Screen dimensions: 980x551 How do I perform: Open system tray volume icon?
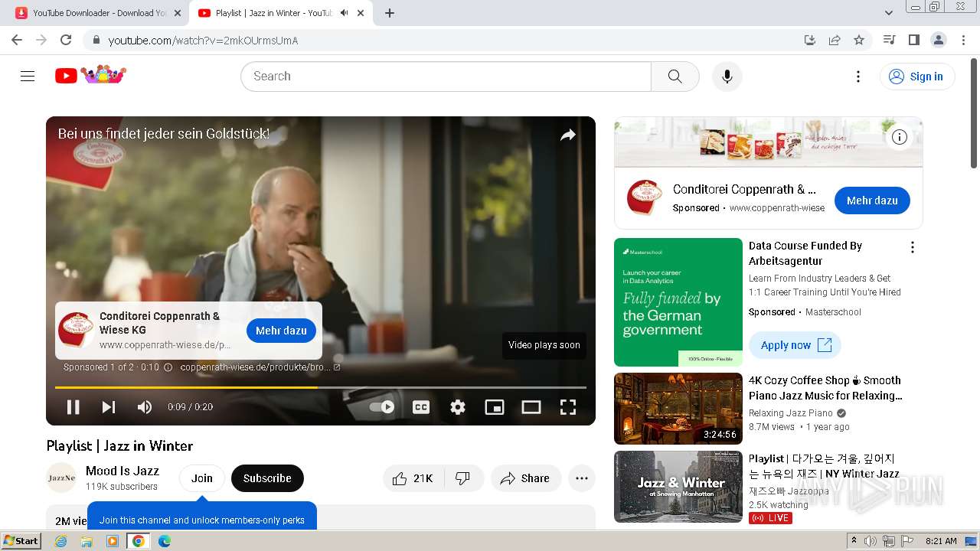[x=871, y=541]
